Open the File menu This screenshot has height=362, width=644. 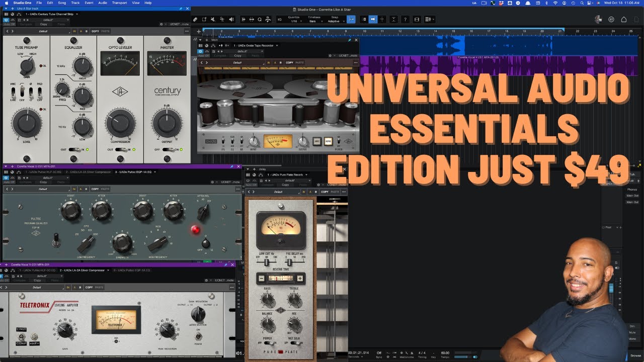click(x=39, y=3)
